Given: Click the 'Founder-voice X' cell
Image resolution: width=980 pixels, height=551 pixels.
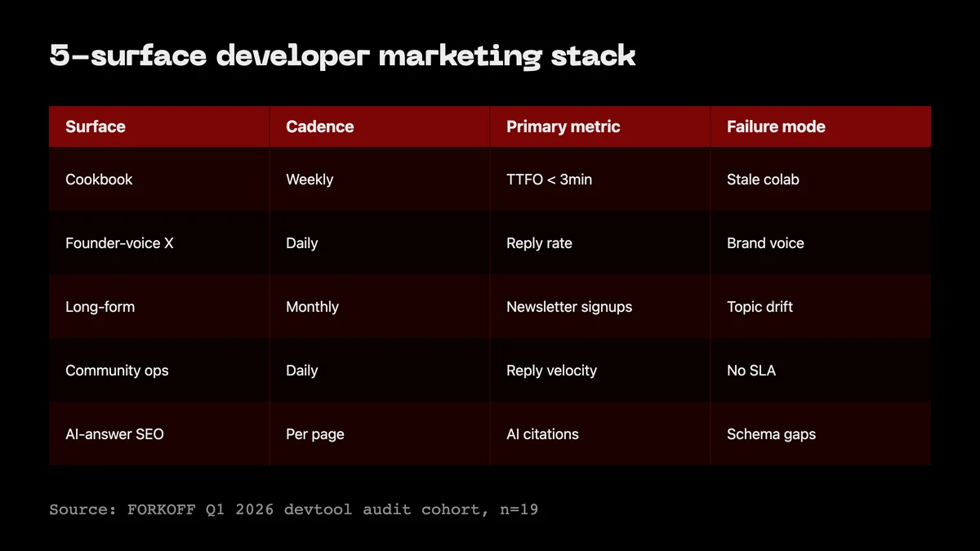Looking at the screenshot, I should pyautogui.click(x=159, y=242).
